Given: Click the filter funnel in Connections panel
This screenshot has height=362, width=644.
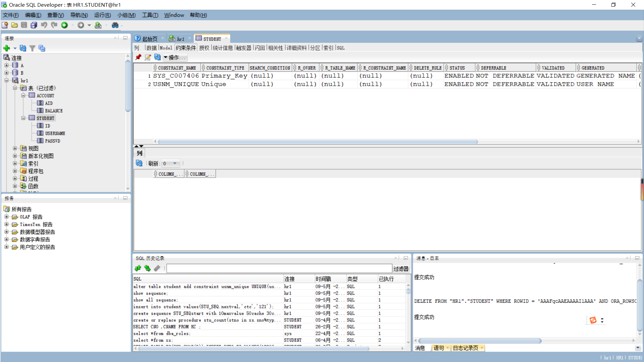Looking at the screenshot, I should [32, 48].
